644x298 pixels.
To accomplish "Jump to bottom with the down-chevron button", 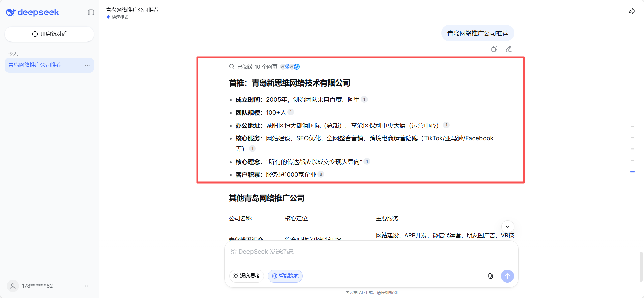I will pyautogui.click(x=508, y=227).
